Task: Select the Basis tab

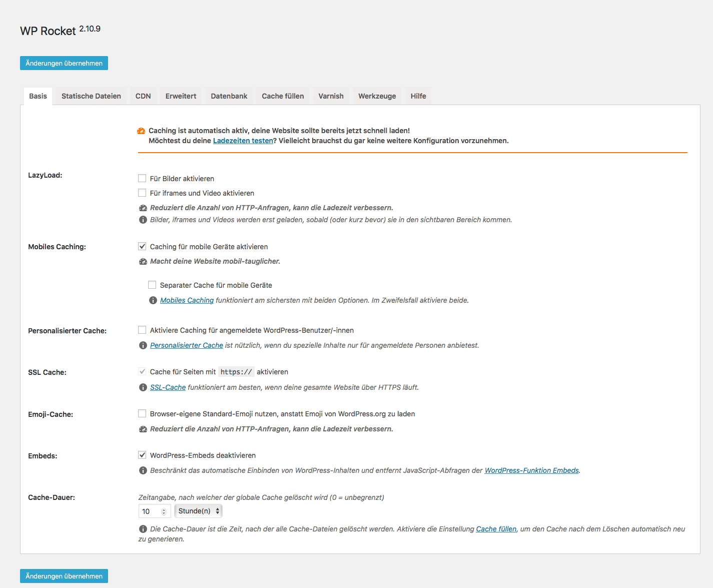Action: point(38,96)
